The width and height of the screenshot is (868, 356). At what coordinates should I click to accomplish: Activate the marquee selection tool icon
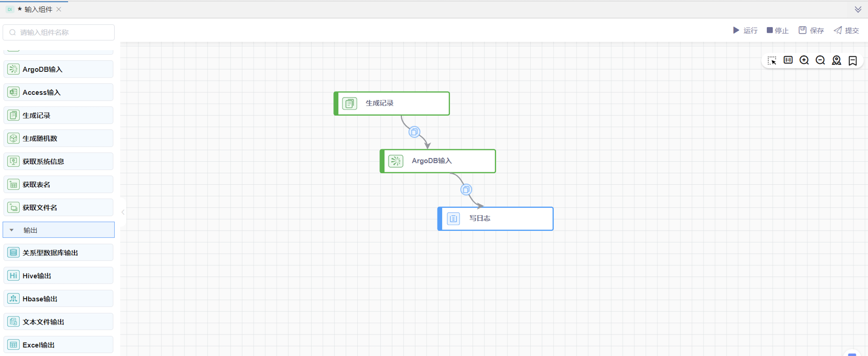(772, 60)
